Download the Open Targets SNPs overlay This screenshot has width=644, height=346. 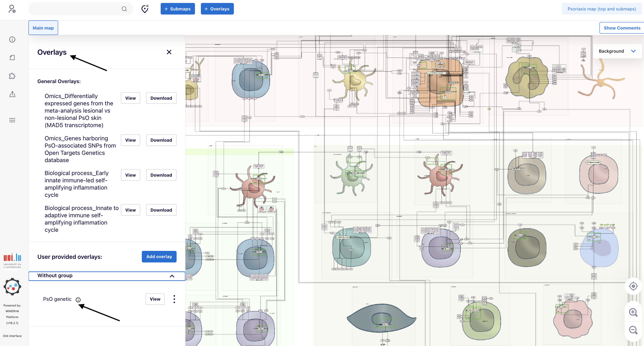[161, 140]
